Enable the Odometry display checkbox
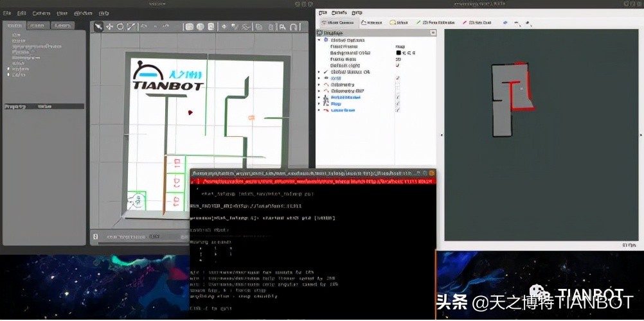Screen dimensions: 644x321 398,85
